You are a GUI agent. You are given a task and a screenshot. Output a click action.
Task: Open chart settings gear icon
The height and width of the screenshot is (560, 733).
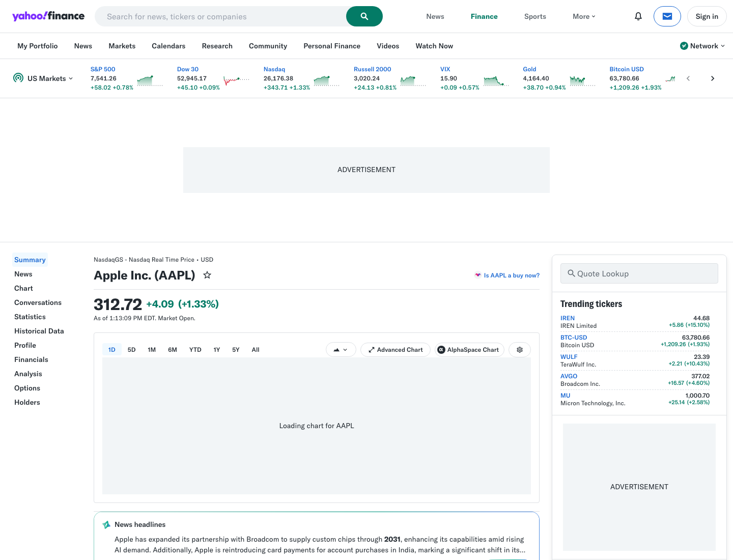(x=520, y=350)
